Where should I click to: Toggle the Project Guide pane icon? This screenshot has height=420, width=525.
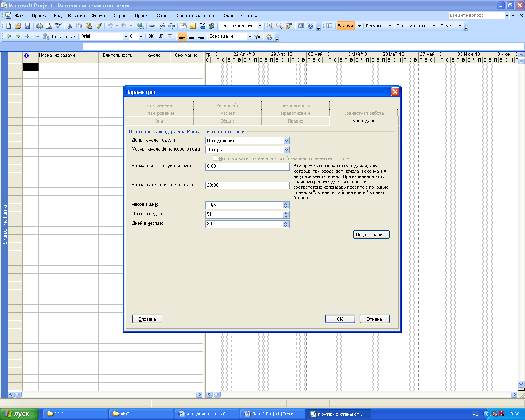329,26
